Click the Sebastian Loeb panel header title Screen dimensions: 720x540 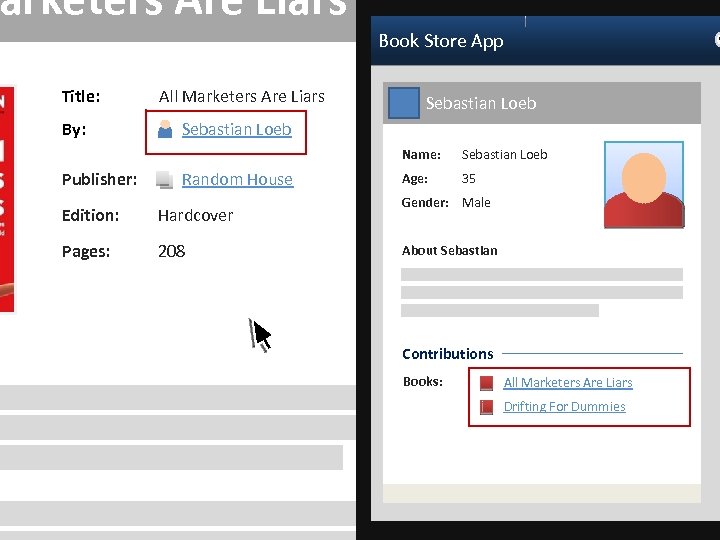point(481,103)
